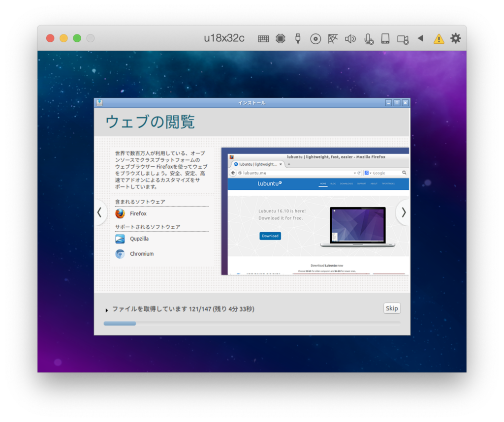Open the VM settings gear icon
Image resolution: width=504 pixels, height=422 pixels.
click(456, 38)
